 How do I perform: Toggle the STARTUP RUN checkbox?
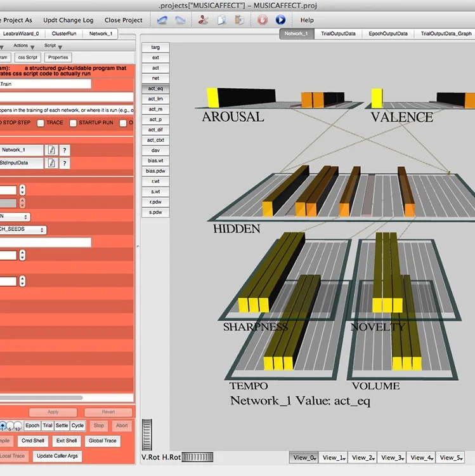point(73,123)
